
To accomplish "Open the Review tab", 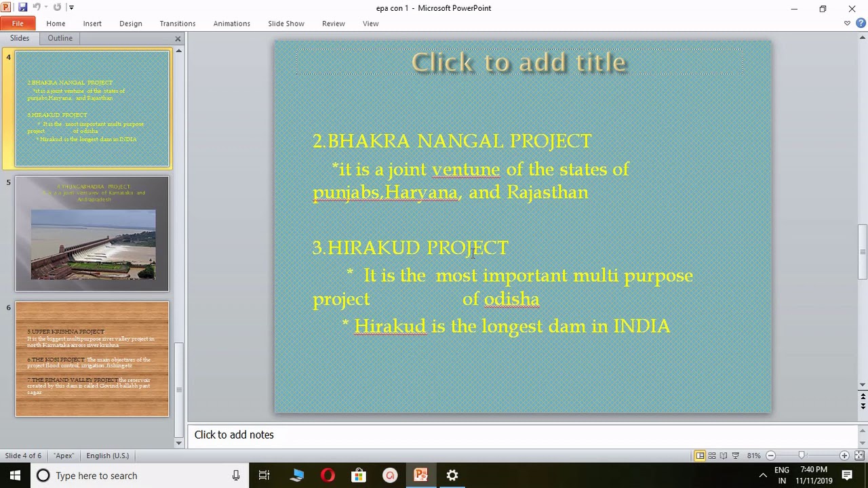I will coord(334,24).
